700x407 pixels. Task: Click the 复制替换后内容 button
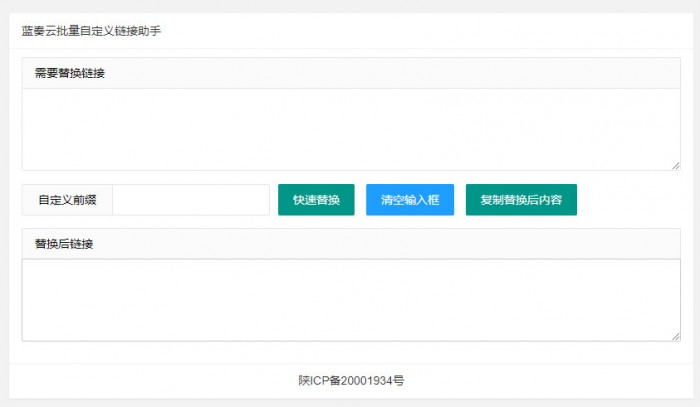[x=521, y=200]
